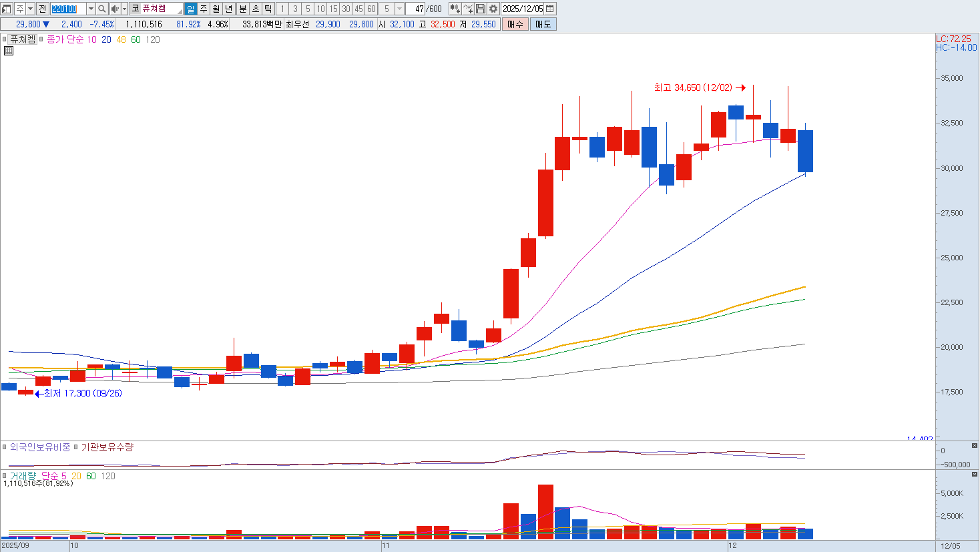Image resolution: width=980 pixels, height=552 pixels.
Task: Click the 매수 buy button
Action: click(515, 24)
